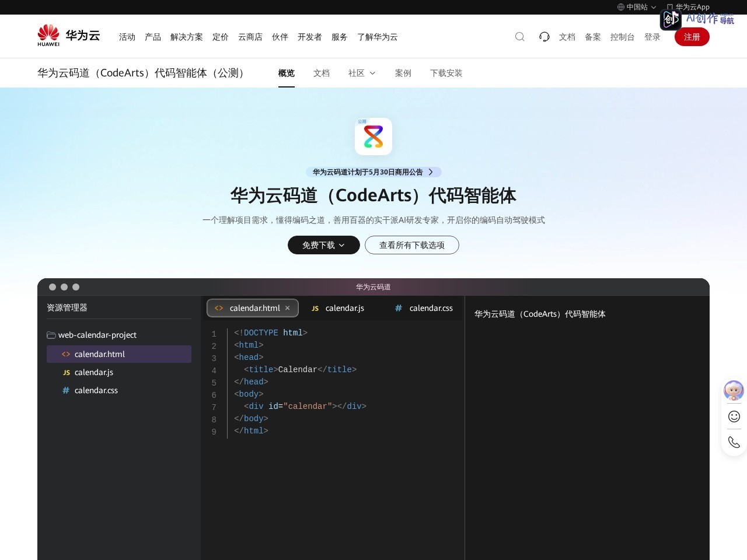This screenshot has width=747, height=560.
Task: Click the telephone contact icon
Action: point(734,442)
